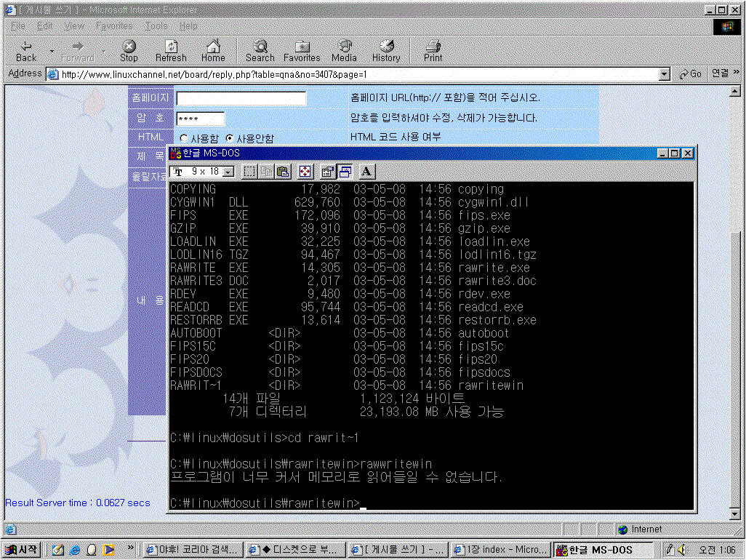Open the Back button history dropdown arrow
This screenshot has height=560, width=746.
point(52,51)
